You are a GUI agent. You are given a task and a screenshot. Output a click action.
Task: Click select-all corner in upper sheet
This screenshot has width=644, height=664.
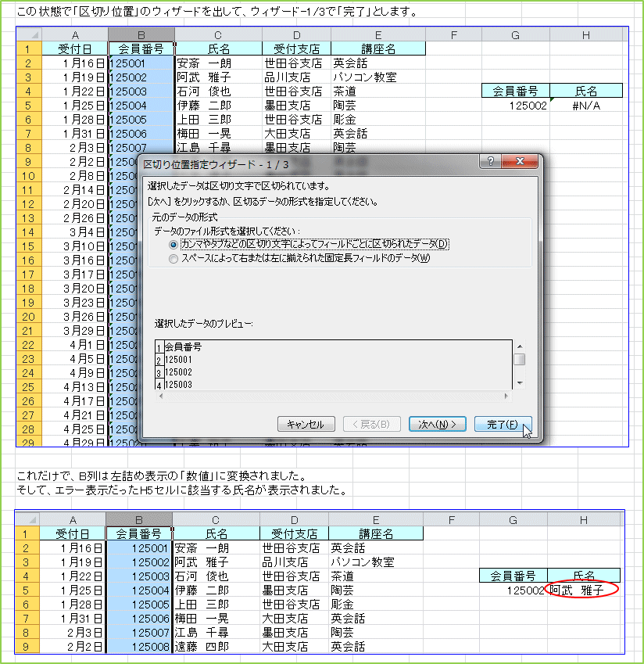click(x=29, y=34)
